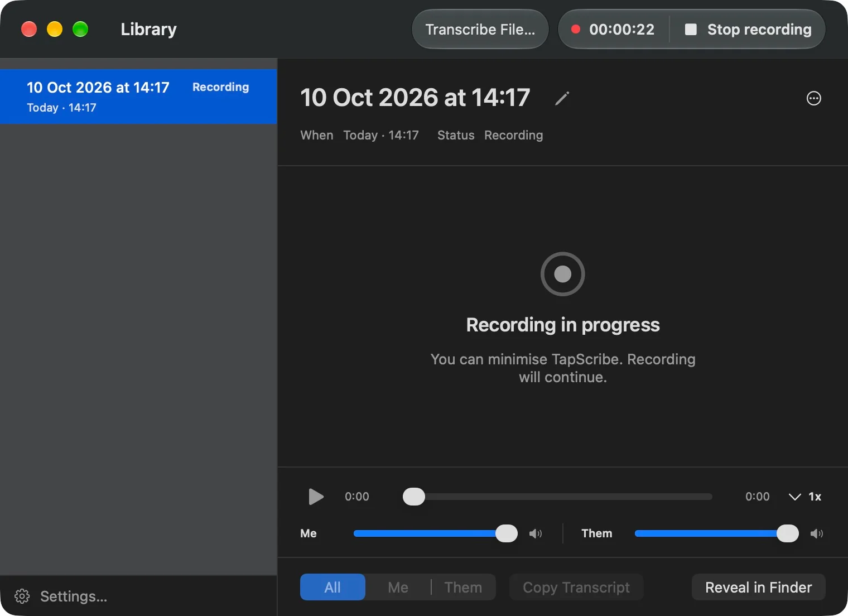
Task: Select the Me transcript filter
Action: point(398,587)
